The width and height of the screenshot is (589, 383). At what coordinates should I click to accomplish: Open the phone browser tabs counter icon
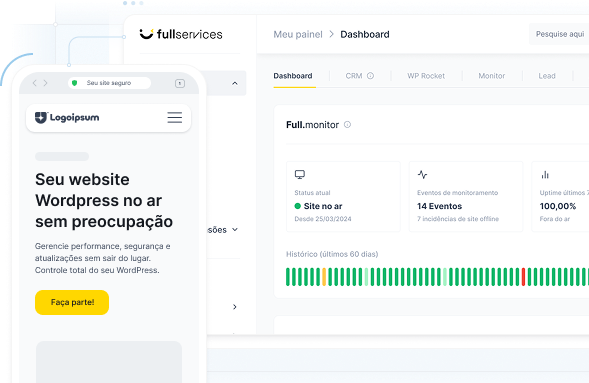click(x=180, y=83)
